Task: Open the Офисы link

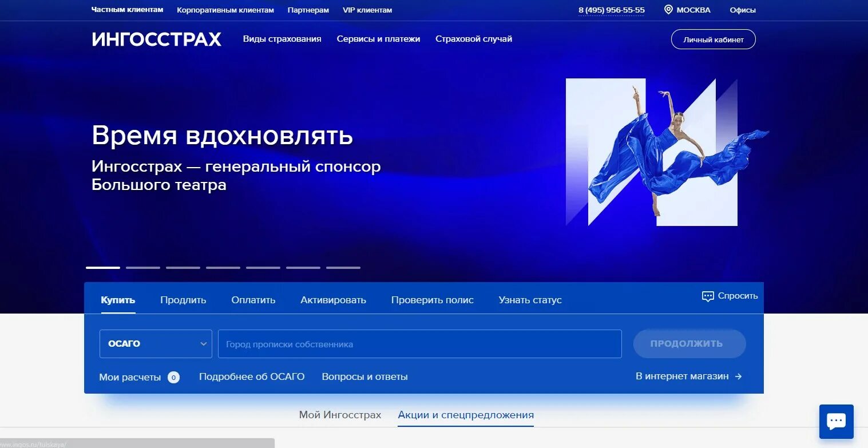Action: pyautogui.click(x=743, y=10)
